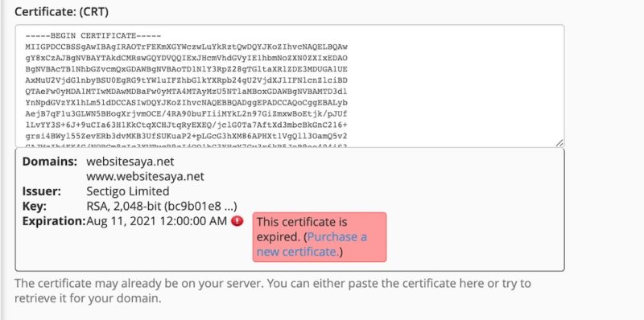Image resolution: width=644 pixels, height=320 pixels.
Task: Click the Certificate: (CRT) field label
Action: (x=61, y=12)
